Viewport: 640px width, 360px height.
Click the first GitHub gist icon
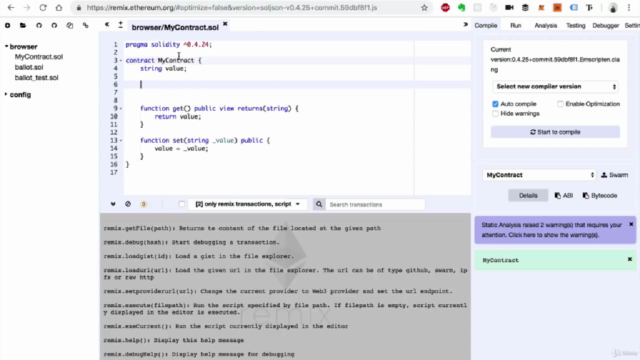39,25
